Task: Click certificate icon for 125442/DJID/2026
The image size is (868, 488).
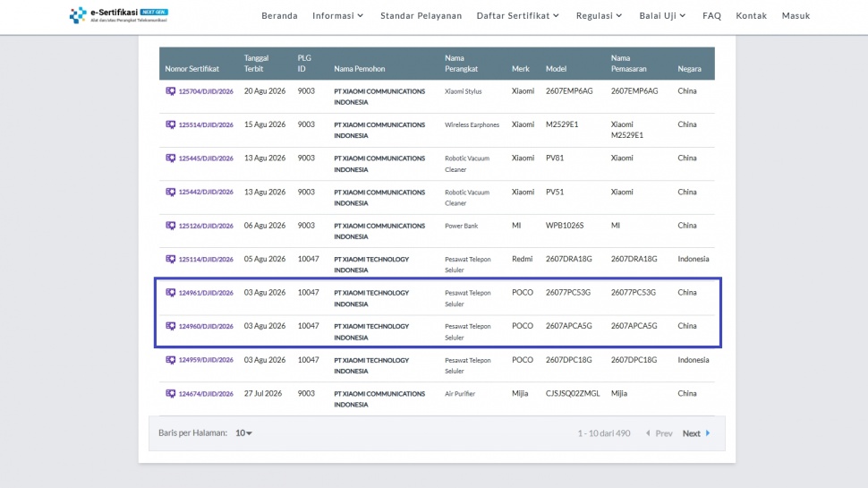Action: (171, 193)
